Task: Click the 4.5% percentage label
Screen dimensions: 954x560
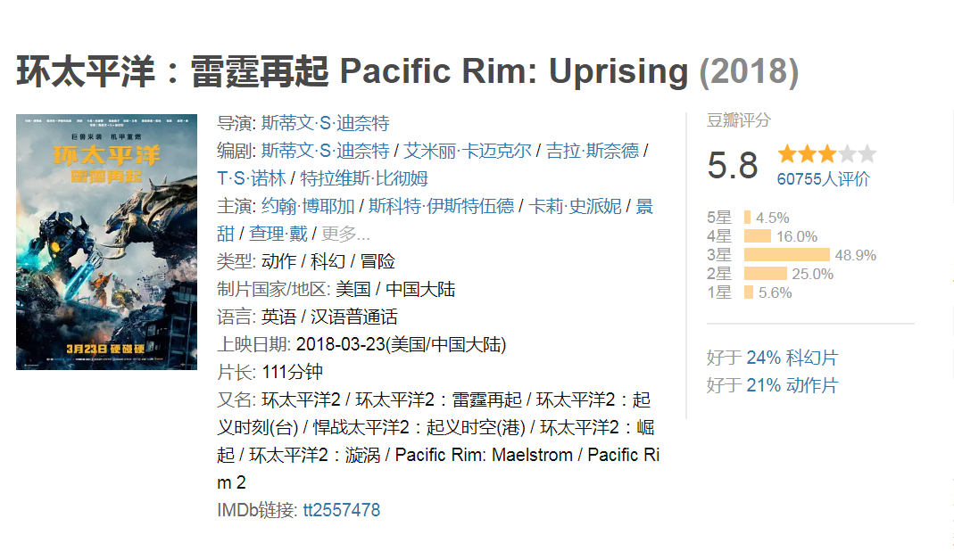Action: [772, 218]
